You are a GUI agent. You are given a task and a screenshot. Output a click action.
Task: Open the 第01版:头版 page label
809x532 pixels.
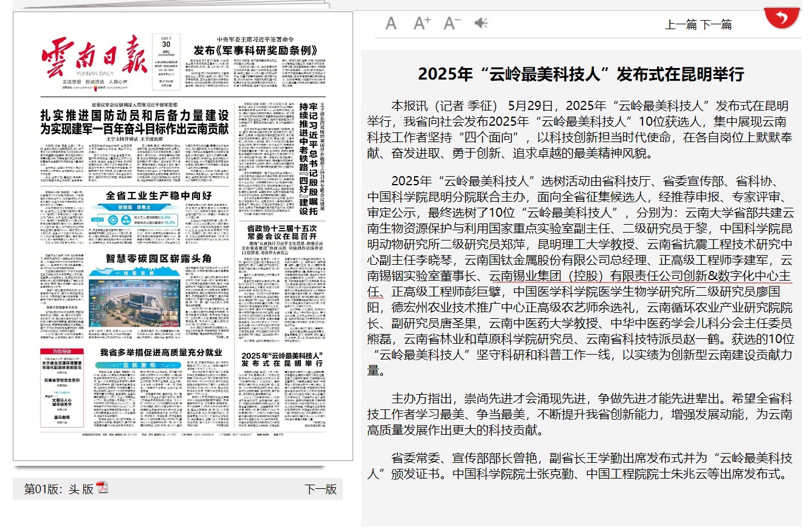point(58,489)
